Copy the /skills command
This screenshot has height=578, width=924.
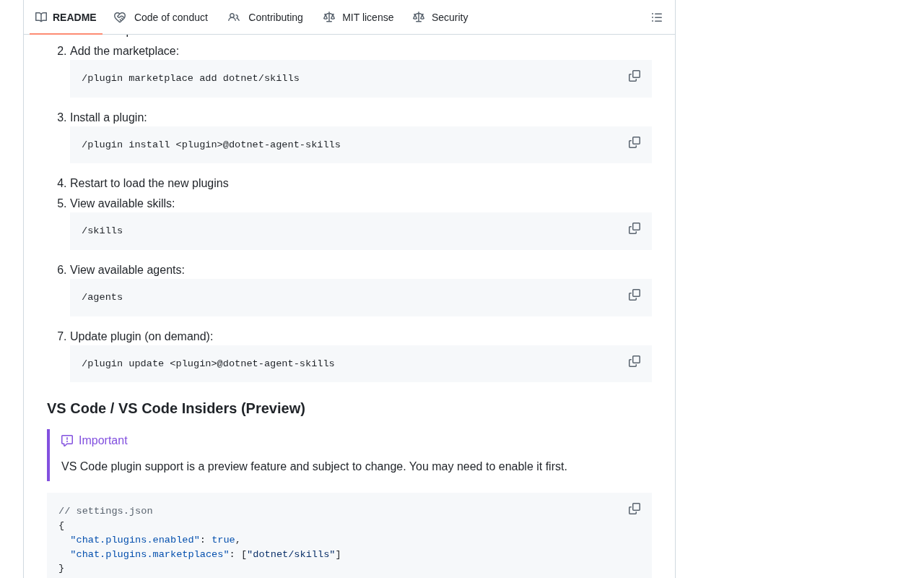[x=635, y=229]
